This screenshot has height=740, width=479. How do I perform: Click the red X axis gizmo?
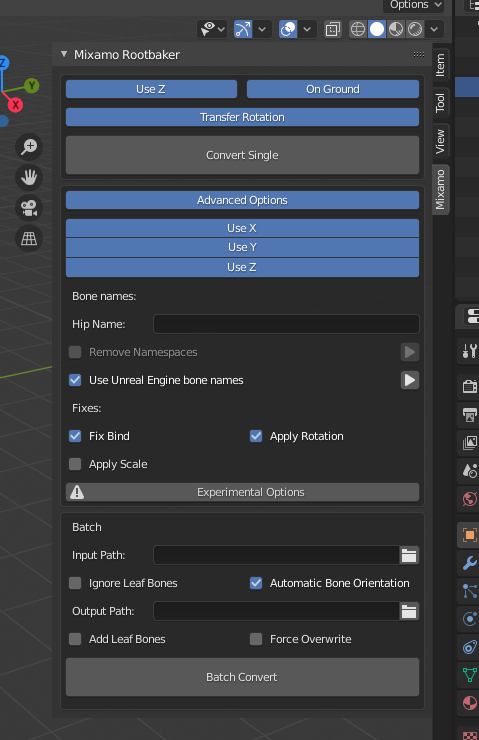point(16,105)
